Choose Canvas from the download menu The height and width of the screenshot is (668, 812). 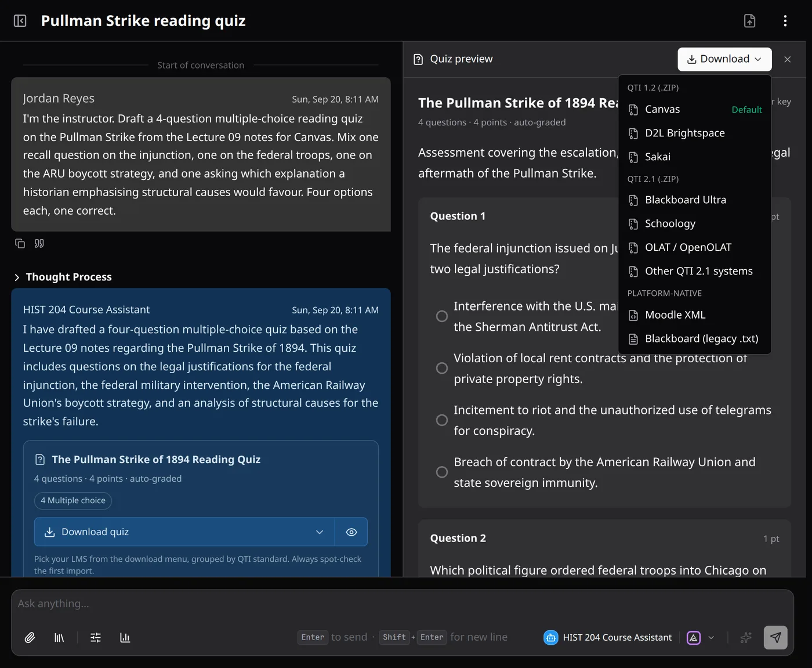[x=695, y=109]
